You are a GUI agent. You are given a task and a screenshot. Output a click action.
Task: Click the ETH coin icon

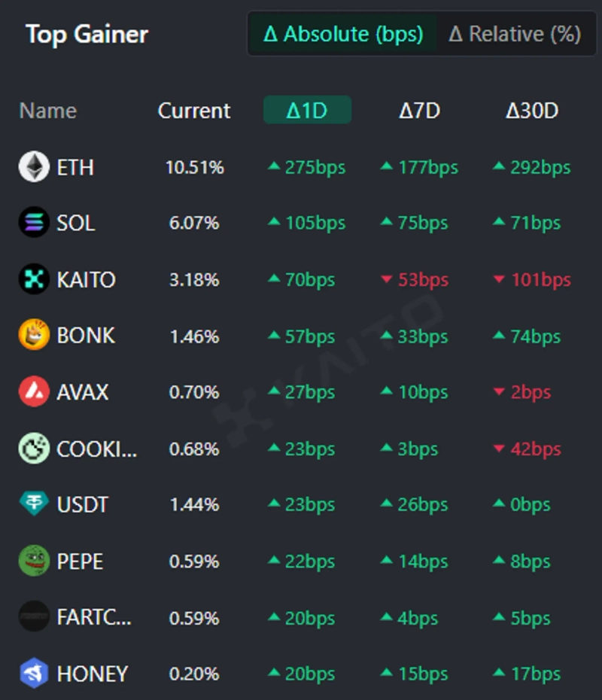[34, 166]
